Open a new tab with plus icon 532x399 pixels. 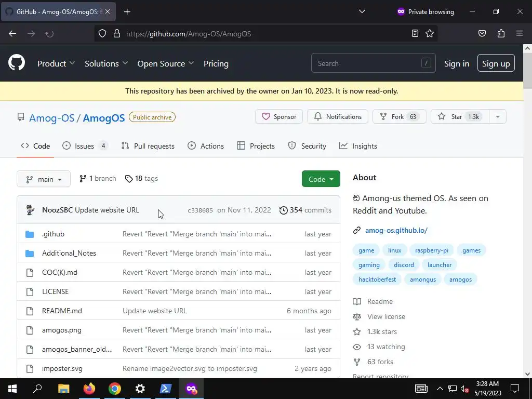coord(127,12)
